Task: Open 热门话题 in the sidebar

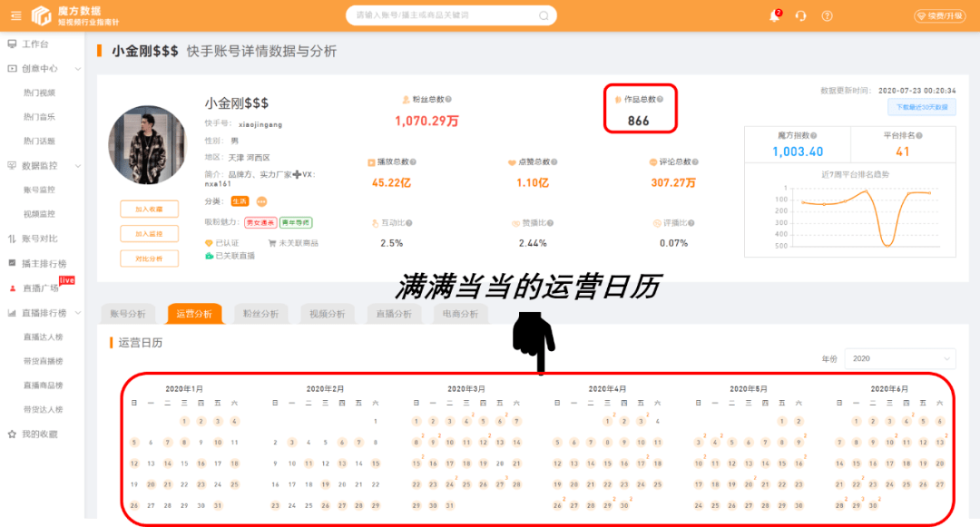Action: click(x=39, y=142)
